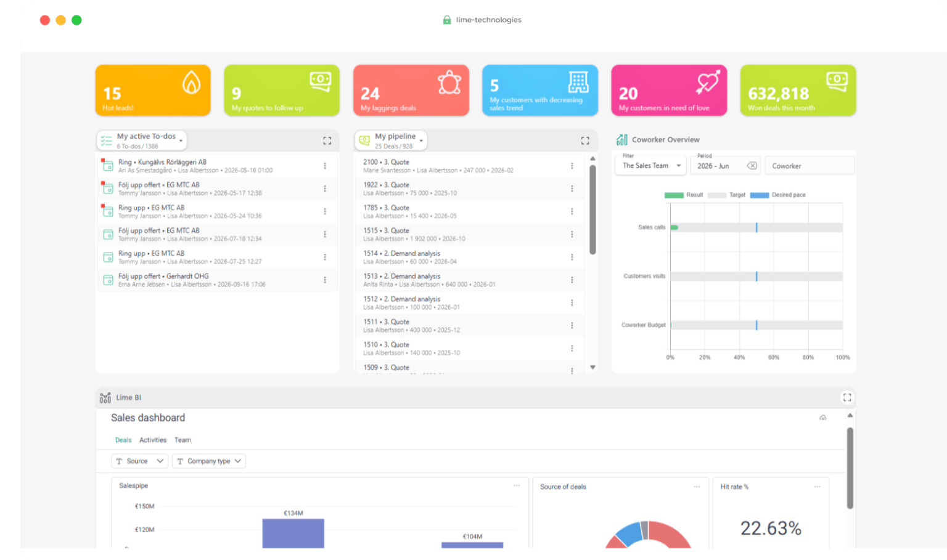Open the My pipeline dropdown

391,140
